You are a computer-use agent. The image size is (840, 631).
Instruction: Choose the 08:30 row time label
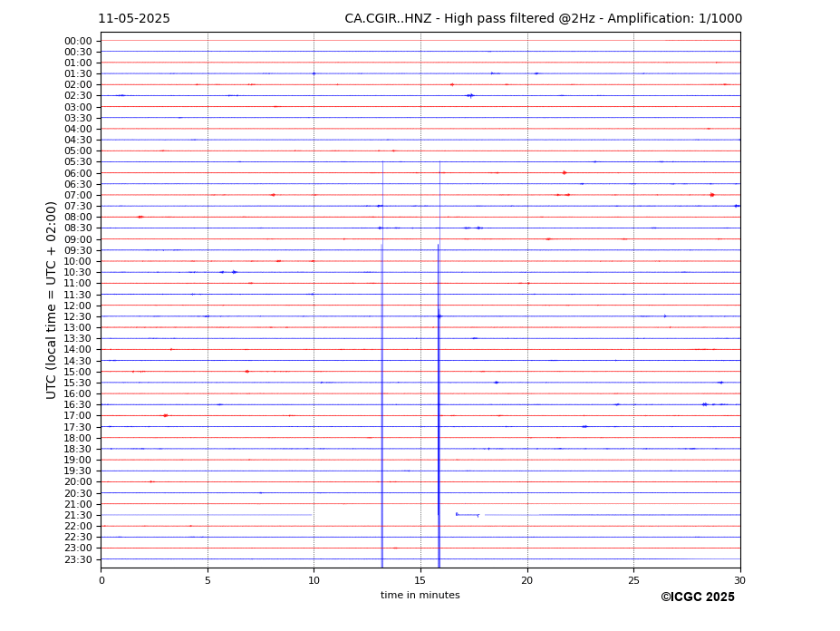point(78,228)
